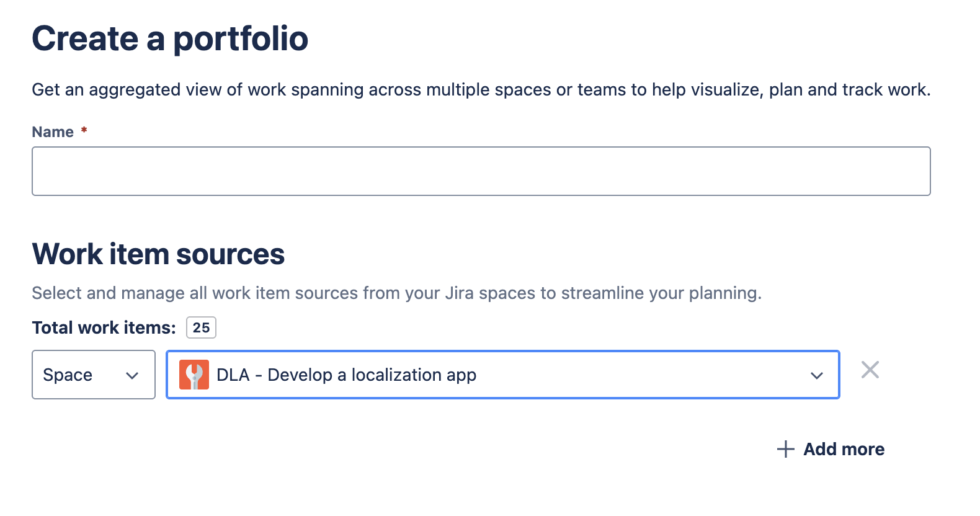Remove the DLA work item source
The width and height of the screenshot is (980, 516).
coord(870,370)
